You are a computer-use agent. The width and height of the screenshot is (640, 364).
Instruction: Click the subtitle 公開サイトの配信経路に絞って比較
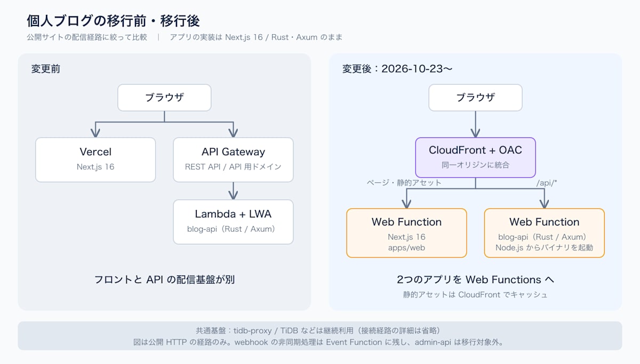(87, 37)
